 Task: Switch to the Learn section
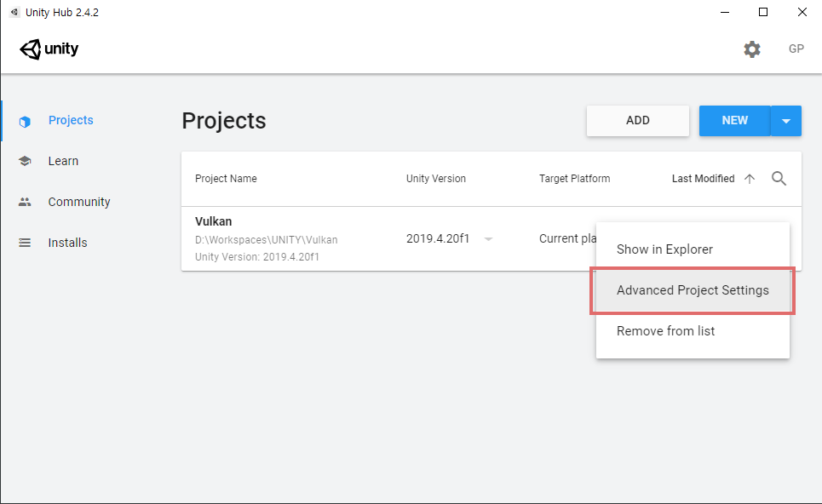63,162
